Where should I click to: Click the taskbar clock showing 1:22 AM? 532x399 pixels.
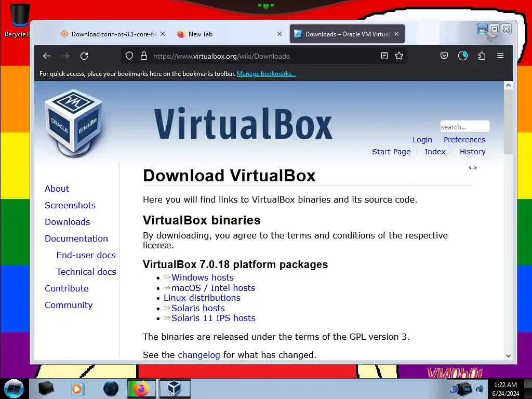tap(506, 389)
